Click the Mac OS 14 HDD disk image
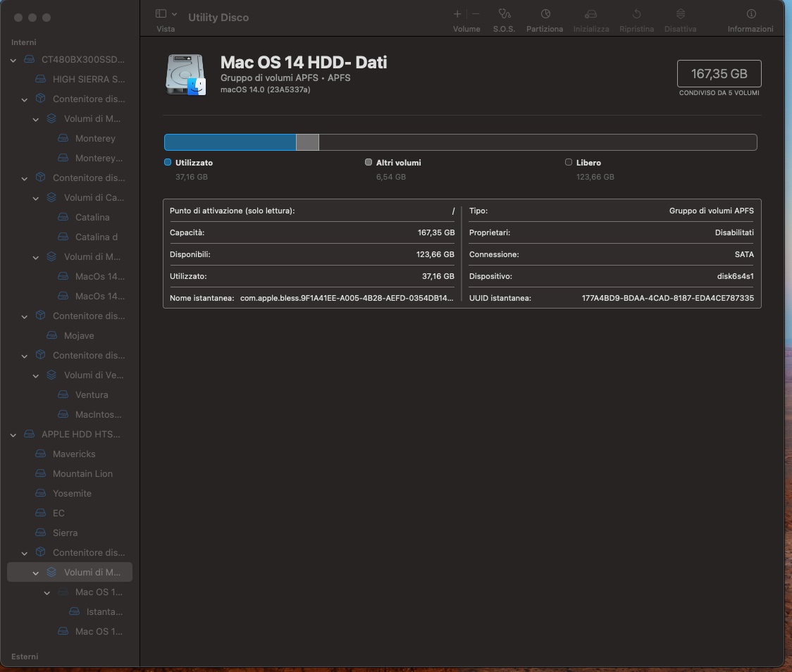Screen dimensions: 792x672 [x=185, y=74]
